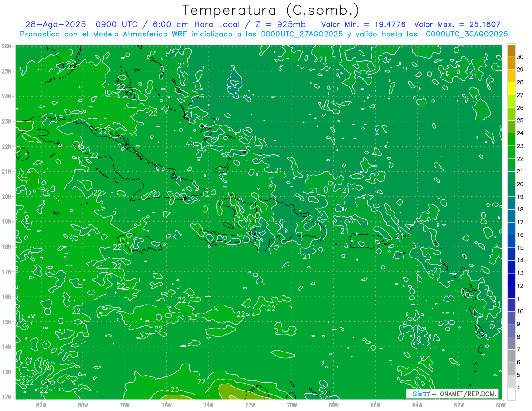This screenshot has height=411, width=532.
Task: Click the "30" label on color scale
Action: tap(520, 56)
